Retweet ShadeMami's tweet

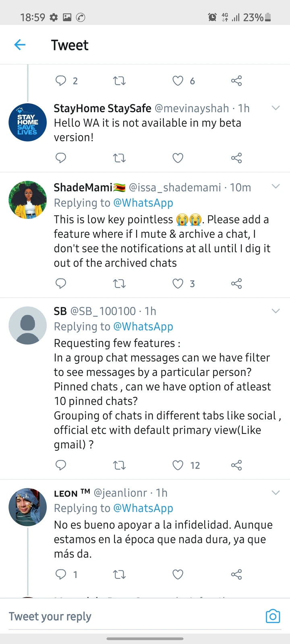click(119, 284)
